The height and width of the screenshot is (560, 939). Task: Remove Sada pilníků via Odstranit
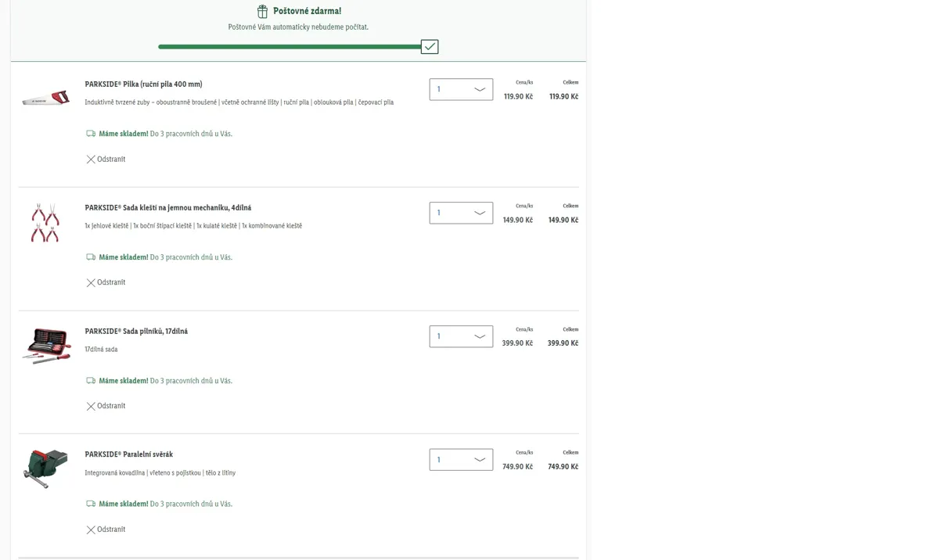(106, 406)
